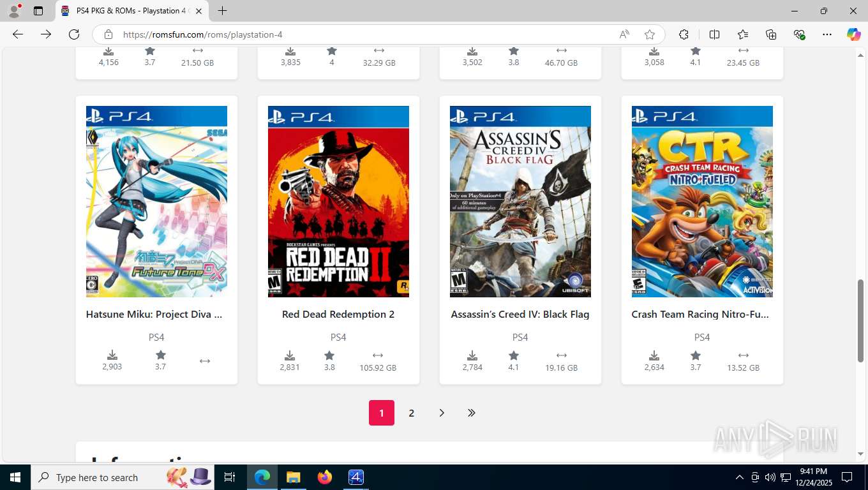Click scrollbar up arrow

[860, 55]
